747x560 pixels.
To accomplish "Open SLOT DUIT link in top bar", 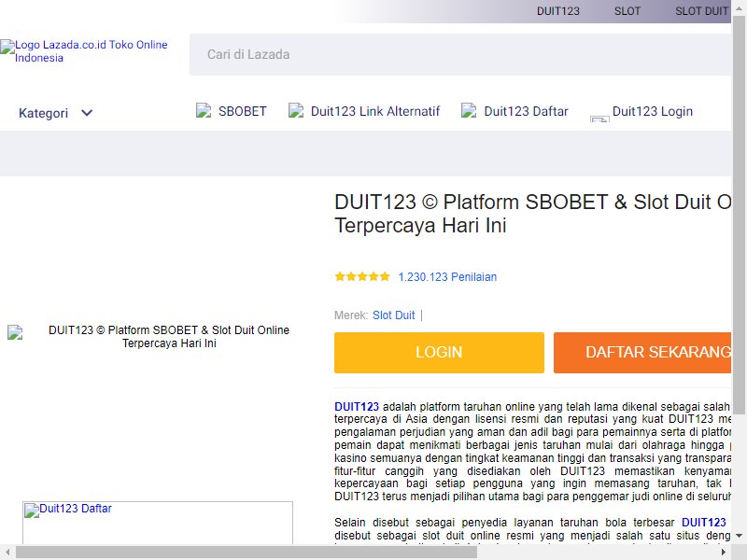I will click(702, 11).
